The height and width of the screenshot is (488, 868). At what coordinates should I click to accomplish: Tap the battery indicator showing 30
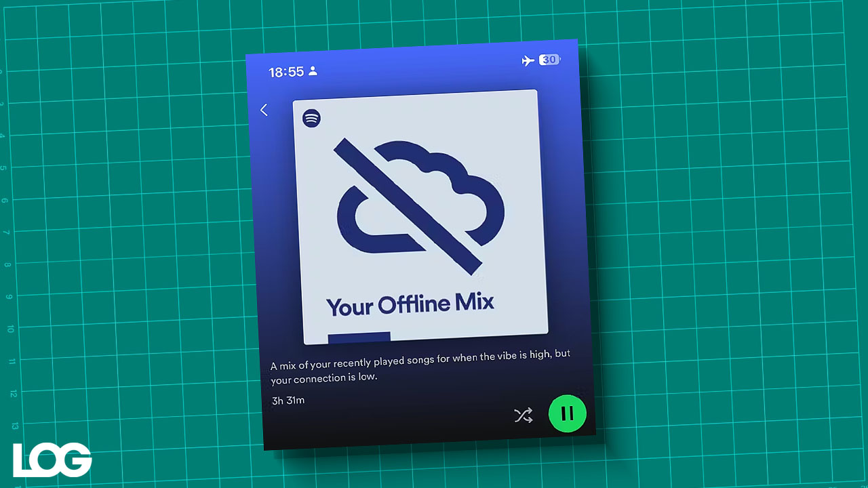(549, 60)
